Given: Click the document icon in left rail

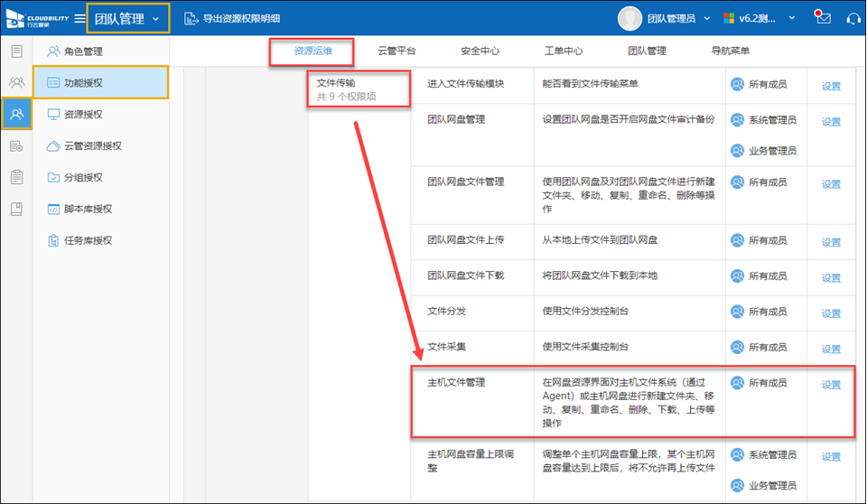Looking at the screenshot, I should pos(16,51).
